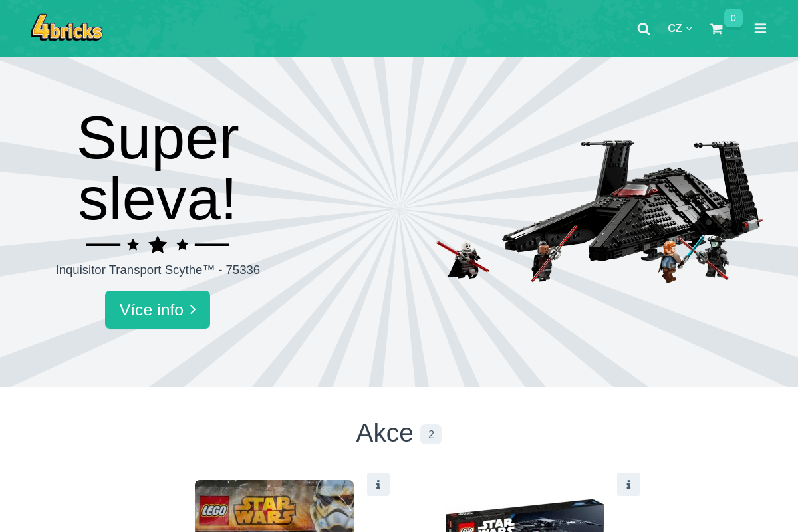Click the cart count badge showing 0
Image resolution: width=798 pixels, height=532 pixels.
coord(733,18)
